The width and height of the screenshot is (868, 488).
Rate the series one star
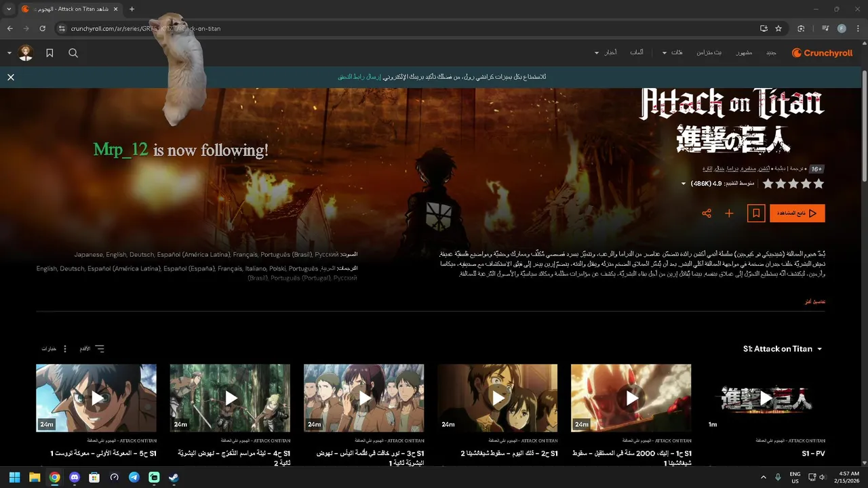(818, 184)
